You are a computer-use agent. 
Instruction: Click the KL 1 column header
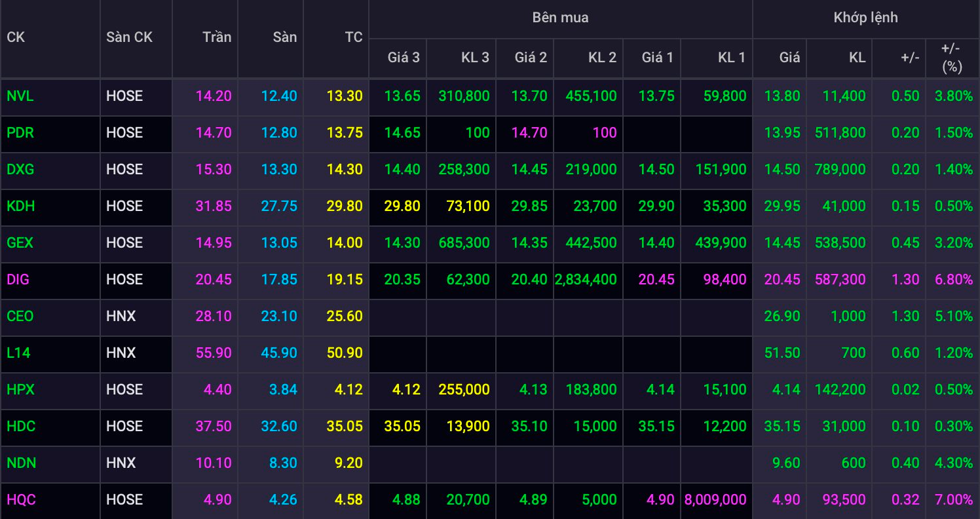tap(732, 58)
